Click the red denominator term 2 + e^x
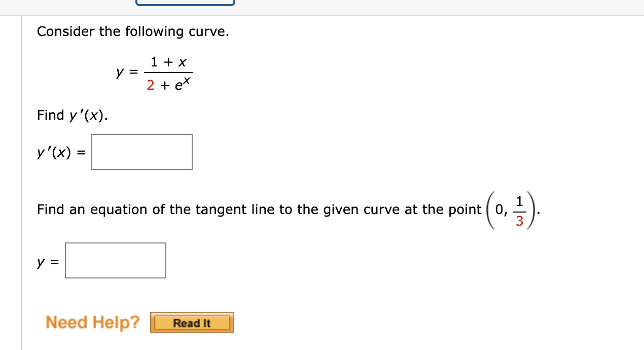 point(169,83)
